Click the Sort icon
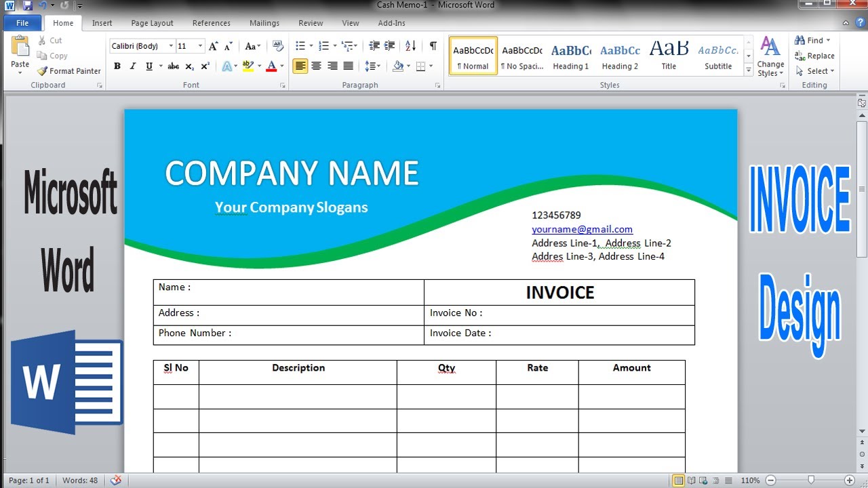Screen dimensions: 868x488 410,46
